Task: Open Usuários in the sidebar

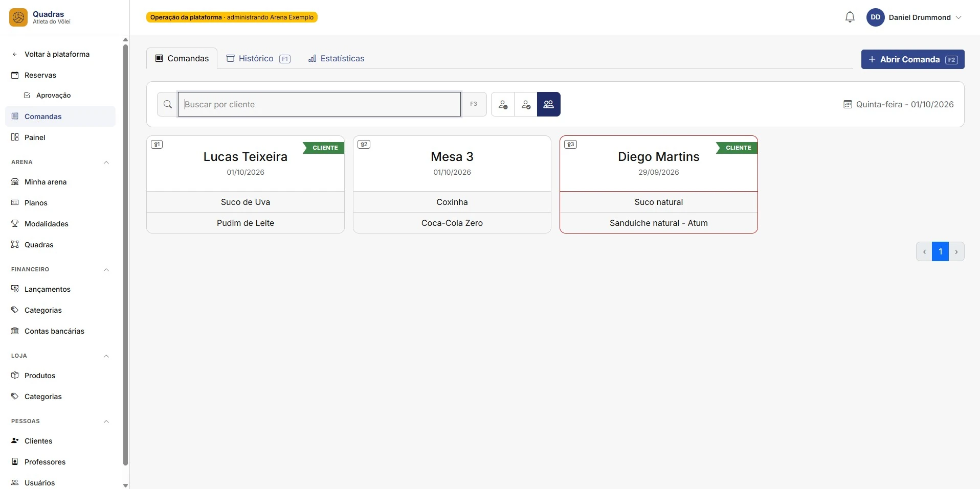Action: click(x=39, y=483)
